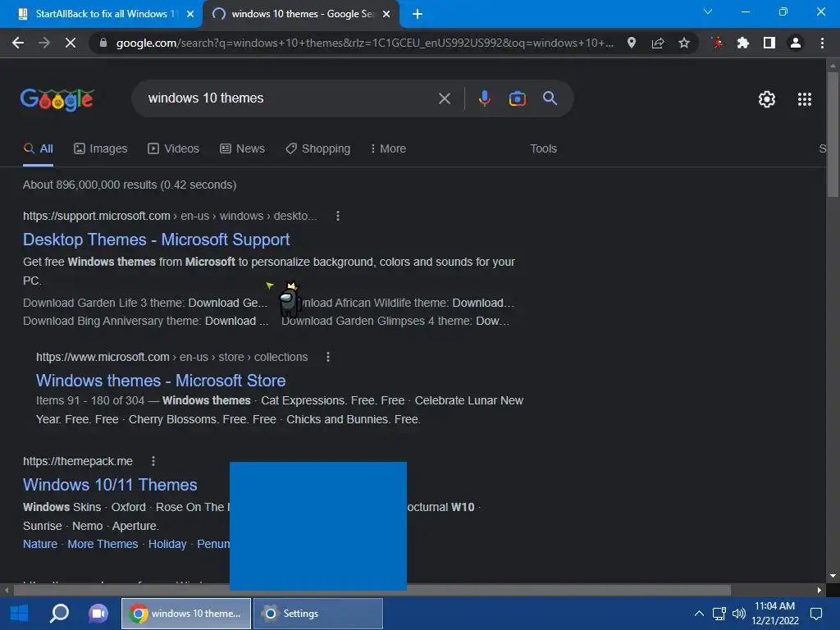Click the vertical scrollbar thumb
This screenshot has width=840, height=630.
pos(833,134)
